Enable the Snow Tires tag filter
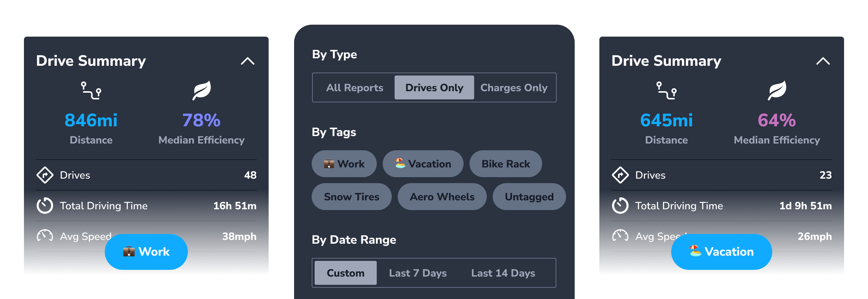868x299 pixels. (351, 197)
